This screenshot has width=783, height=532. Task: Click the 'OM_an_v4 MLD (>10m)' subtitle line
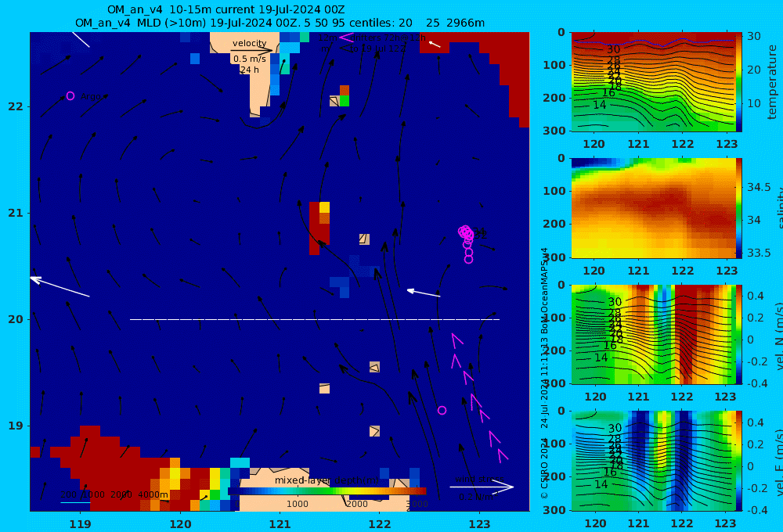[x=280, y=23]
